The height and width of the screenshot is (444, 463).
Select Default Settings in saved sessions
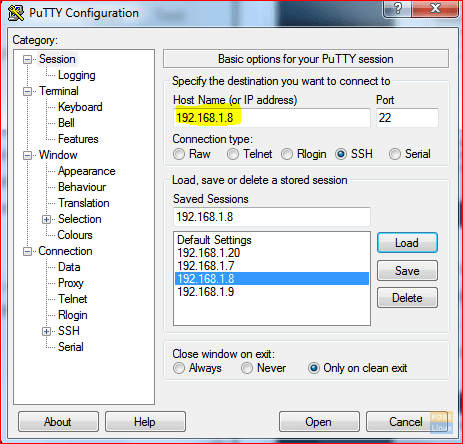pos(272,240)
